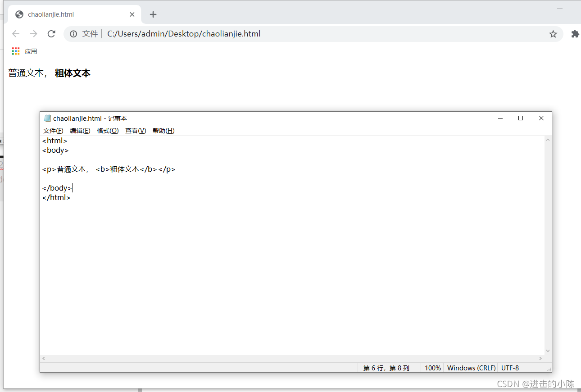Image resolution: width=581 pixels, height=392 pixels.
Task: Close the chaolianjie.html browser tab
Action: coord(132,14)
